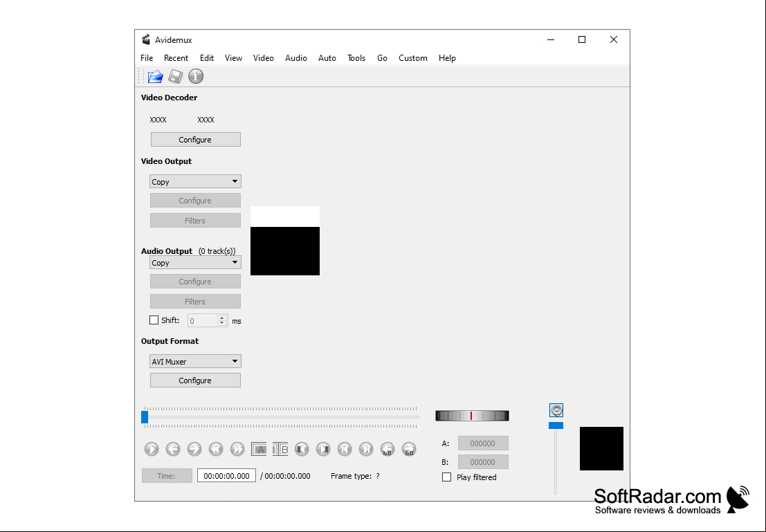Set selection start marker A

click(259, 449)
